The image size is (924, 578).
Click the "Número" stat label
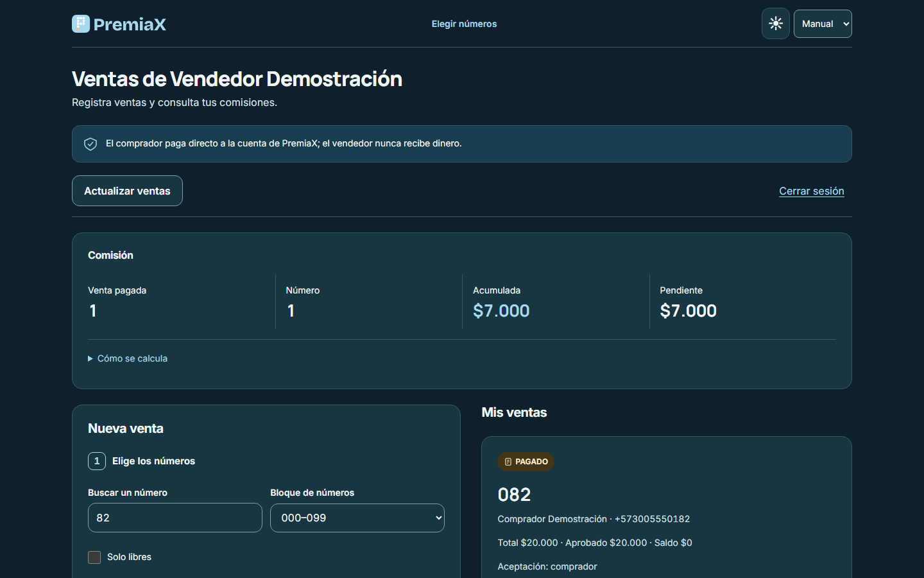point(303,290)
